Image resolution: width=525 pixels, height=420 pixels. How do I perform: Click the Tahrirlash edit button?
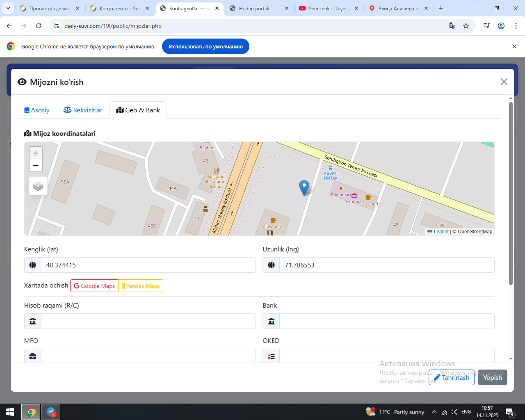tap(452, 377)
